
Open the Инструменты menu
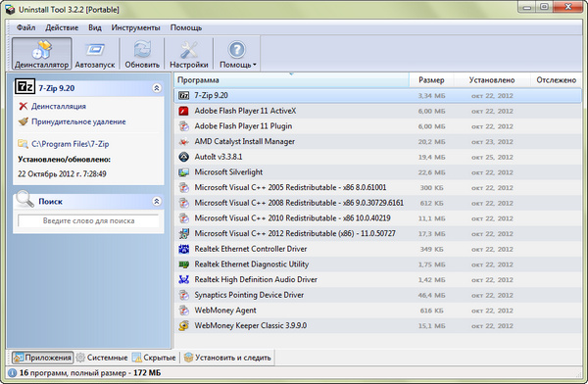[135, 27]
